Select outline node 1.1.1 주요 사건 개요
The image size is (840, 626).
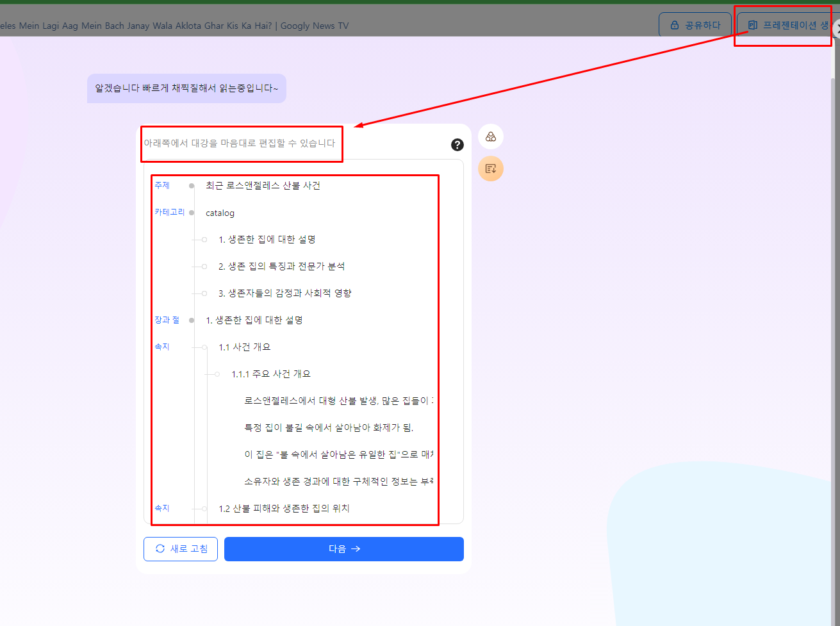[271, 374]
